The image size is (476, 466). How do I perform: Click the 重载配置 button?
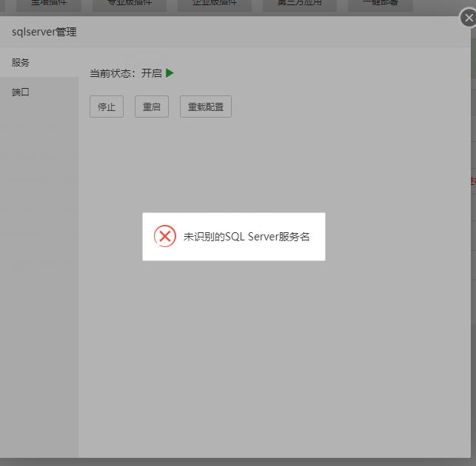206,107
